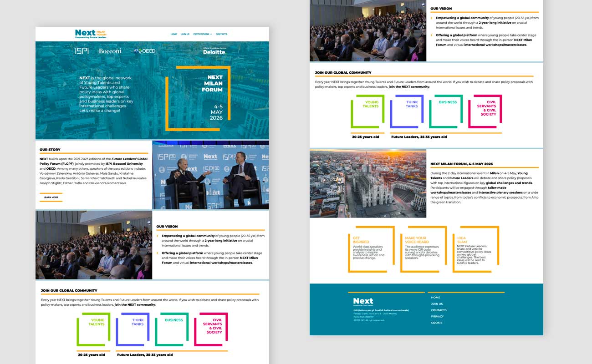
Task: Click the Next Milan Forum header logo
Action: click(91, 33)
